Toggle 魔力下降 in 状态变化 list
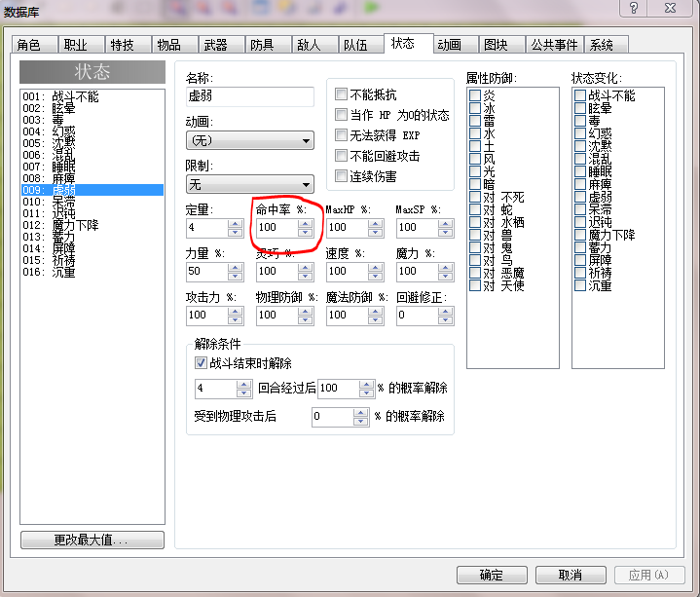 coord(580,235)
